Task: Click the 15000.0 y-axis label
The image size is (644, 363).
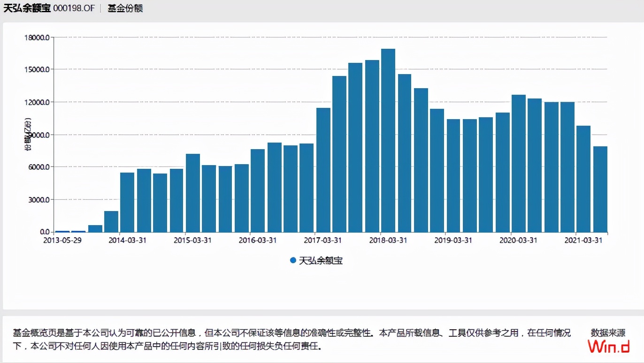Action: coord(37,69)
